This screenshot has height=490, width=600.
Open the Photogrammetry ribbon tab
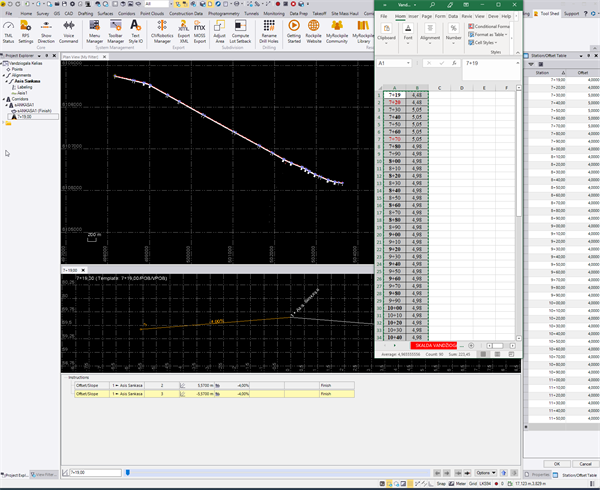(x=222, y=14)
